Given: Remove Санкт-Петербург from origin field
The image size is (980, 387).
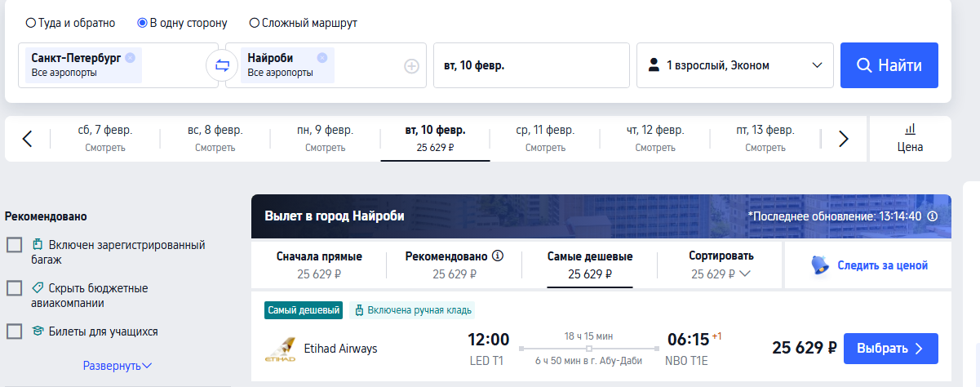Looking at the screenshot, I should [x=131, y=58].
